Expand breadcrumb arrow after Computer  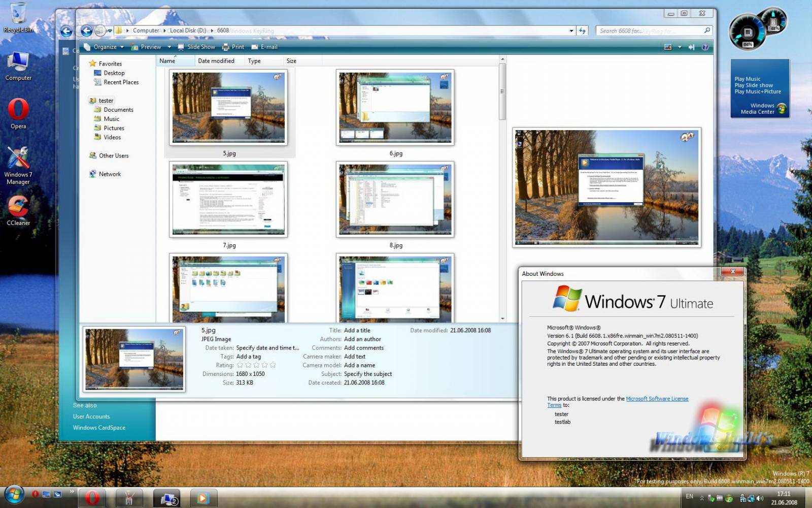click(164, 30)
